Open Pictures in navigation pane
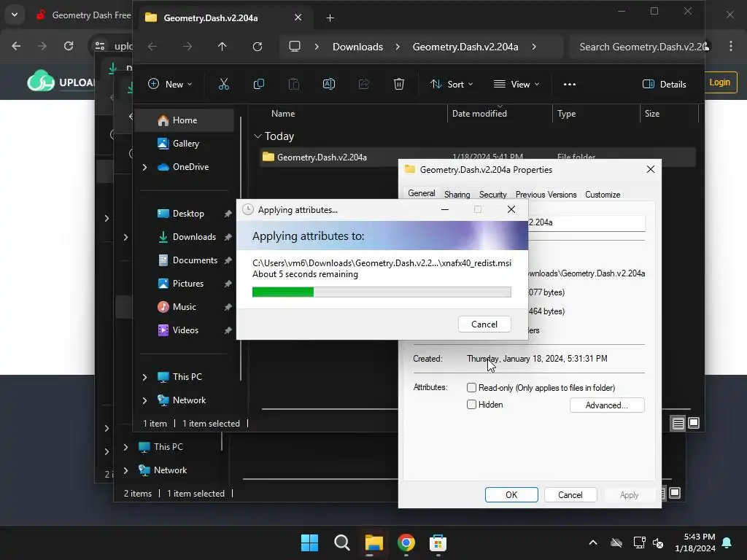Viewport: 747px width, 560px height. pos(185,284)
